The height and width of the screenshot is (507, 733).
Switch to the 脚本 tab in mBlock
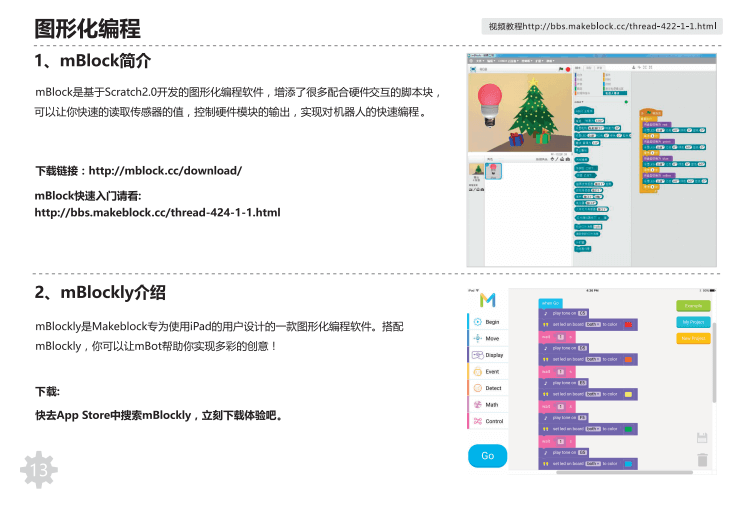[x=578, y=68]
